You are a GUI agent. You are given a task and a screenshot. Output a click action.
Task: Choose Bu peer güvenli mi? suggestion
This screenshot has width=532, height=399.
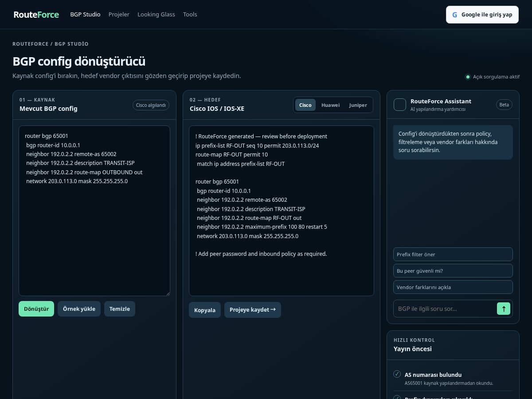453,271
